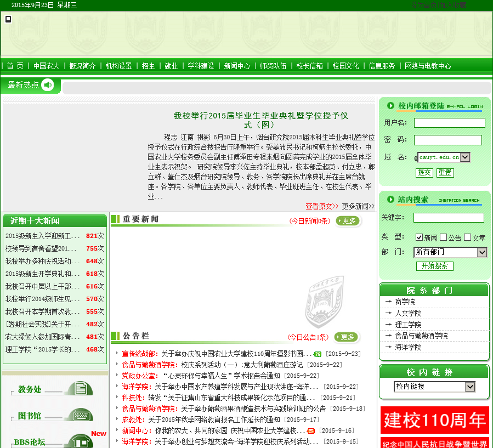
Task: Click the 重置 button
Action: point(445,173)
